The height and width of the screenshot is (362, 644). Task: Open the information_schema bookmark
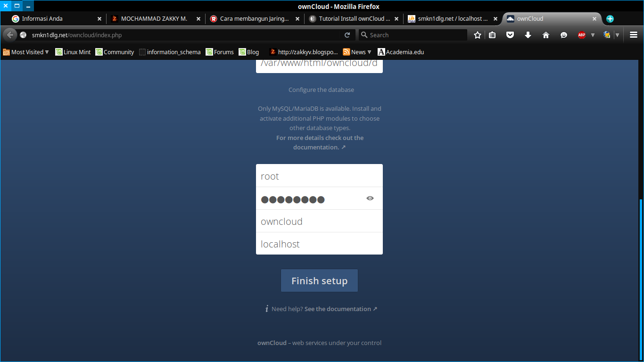(170, 52)
